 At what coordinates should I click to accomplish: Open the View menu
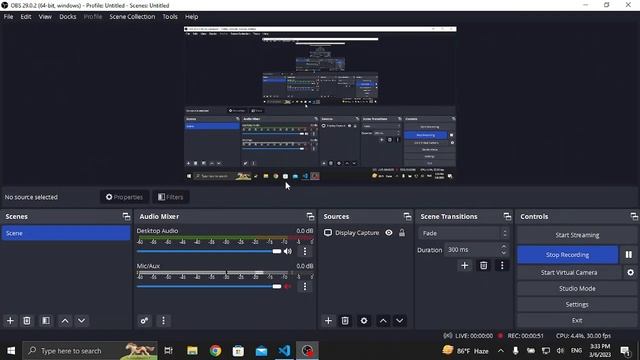(x=45, y=17)
